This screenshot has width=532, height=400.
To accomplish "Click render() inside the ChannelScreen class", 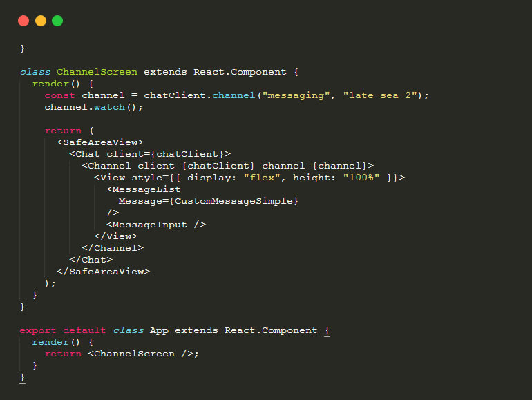I will (x=56, y=84).
